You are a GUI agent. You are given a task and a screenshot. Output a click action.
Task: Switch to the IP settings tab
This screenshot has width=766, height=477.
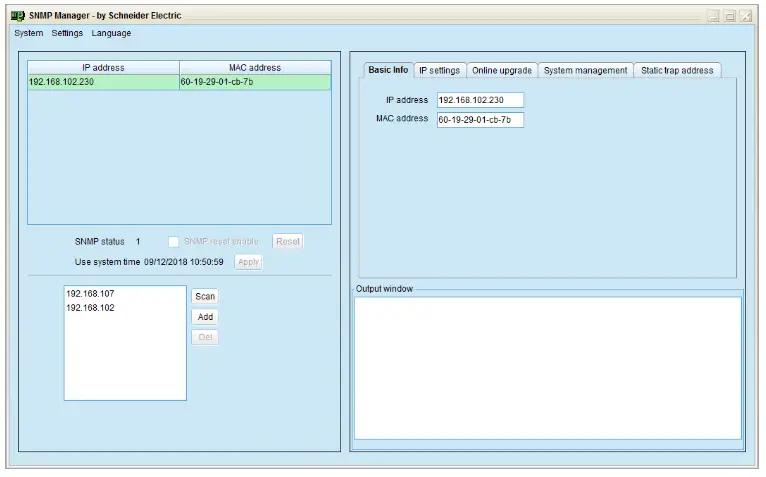(x=439, y=70)
